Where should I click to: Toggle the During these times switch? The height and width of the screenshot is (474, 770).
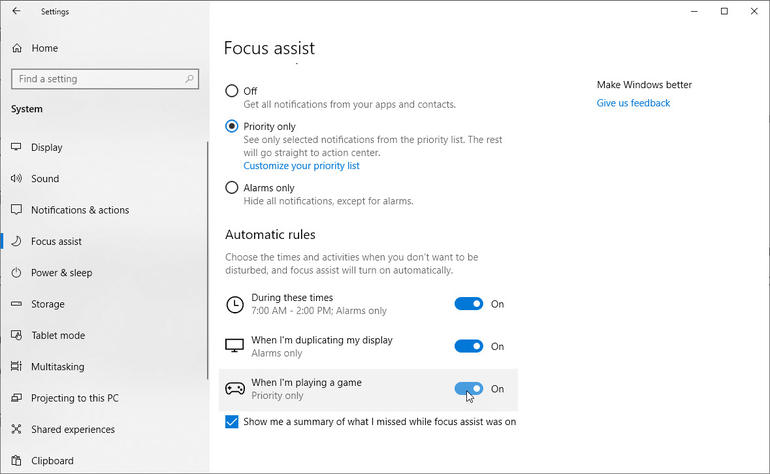tap(469, 304)
